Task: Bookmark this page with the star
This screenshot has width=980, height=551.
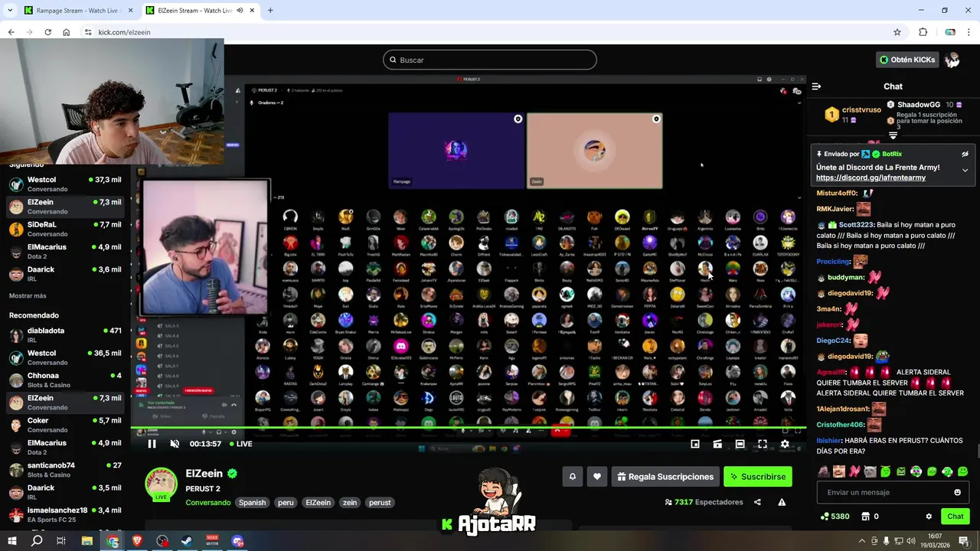Action: pos(897,32)
